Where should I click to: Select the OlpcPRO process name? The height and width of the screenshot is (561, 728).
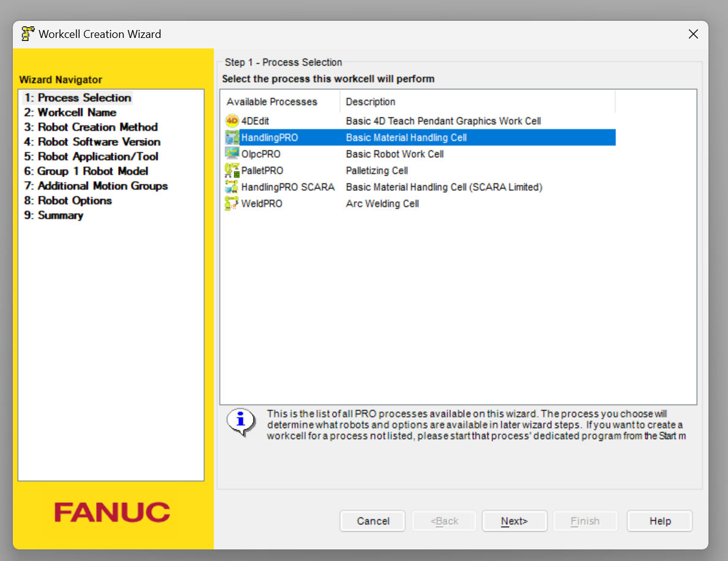[x=261, y=154]
